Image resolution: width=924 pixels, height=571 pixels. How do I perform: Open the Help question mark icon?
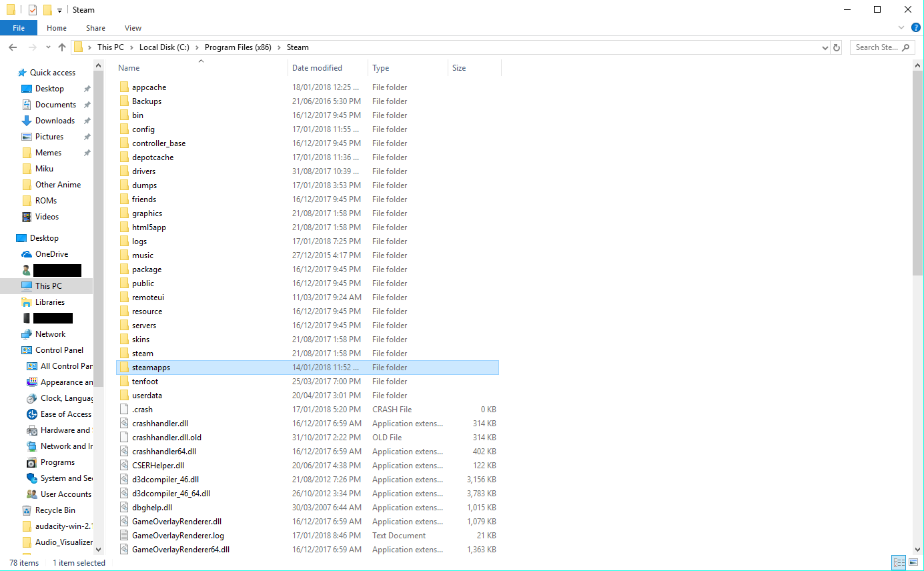click(916, 27)
